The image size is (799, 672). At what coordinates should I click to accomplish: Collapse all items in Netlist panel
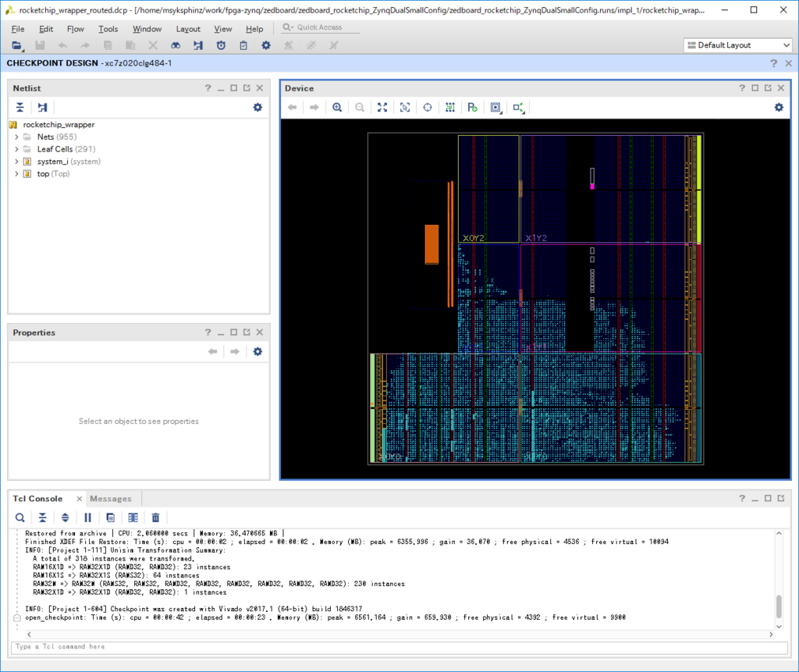pyautogui.click(x=20, y=108)
